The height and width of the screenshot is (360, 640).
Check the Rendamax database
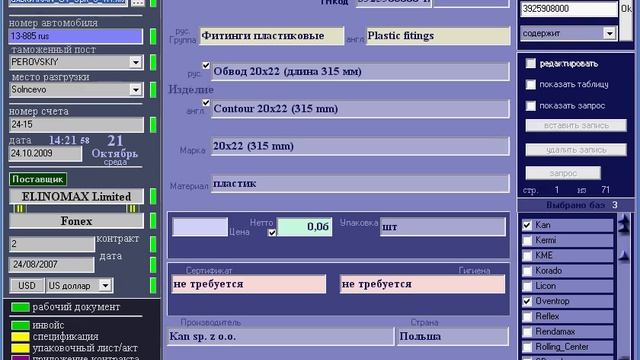(x=527, y=332)
